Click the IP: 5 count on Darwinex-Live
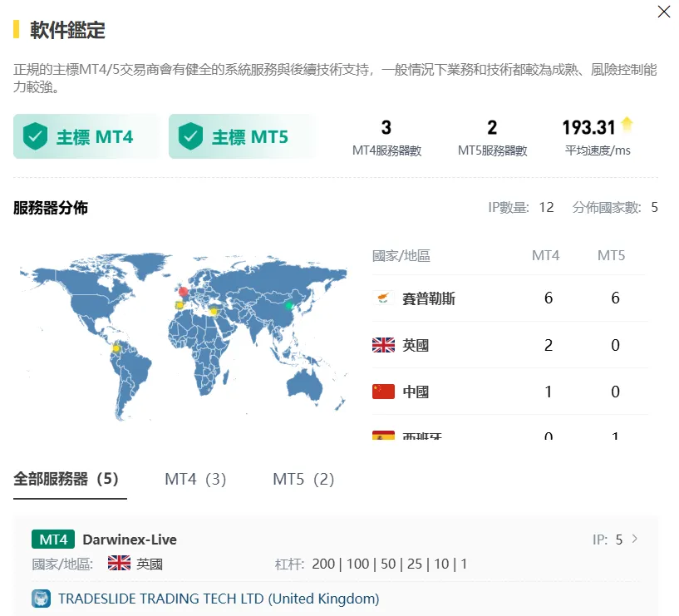Screen dimensions: 679x616 (608, 540)
